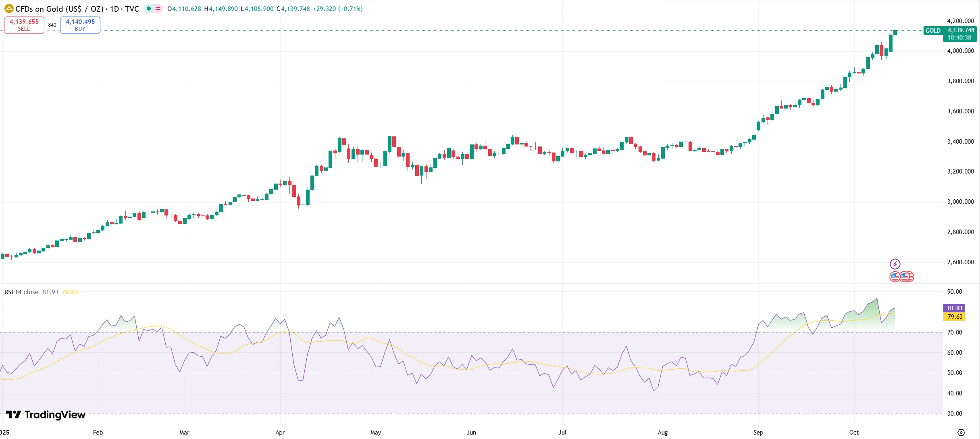Click the 70.00 RSI level on scale

click(954, 332)
